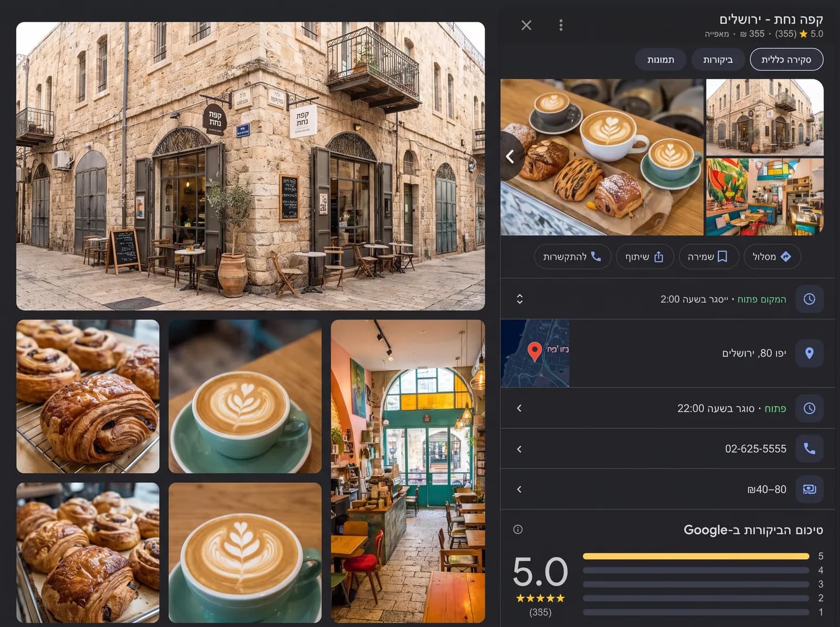Click the red map pin on the mini map
The width and height of the screenshot is (840, 627).
pyautogui.click(x=534, y=351)
